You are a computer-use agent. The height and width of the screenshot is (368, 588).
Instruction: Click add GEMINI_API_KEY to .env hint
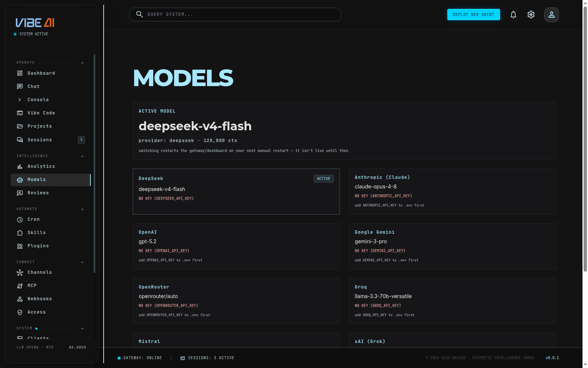point(387,260)
